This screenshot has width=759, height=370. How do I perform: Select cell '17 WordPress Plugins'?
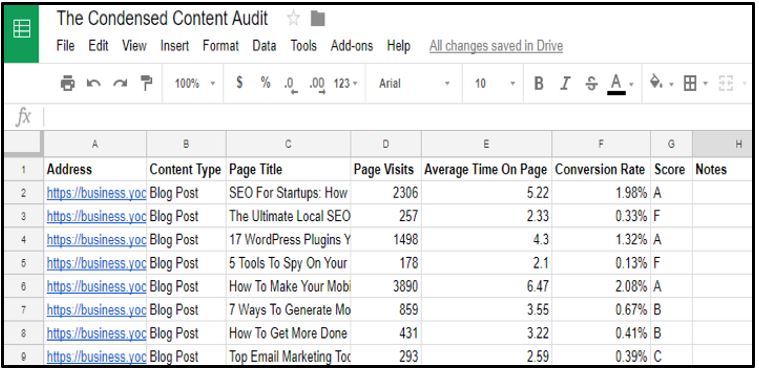[x=288, y=240]
